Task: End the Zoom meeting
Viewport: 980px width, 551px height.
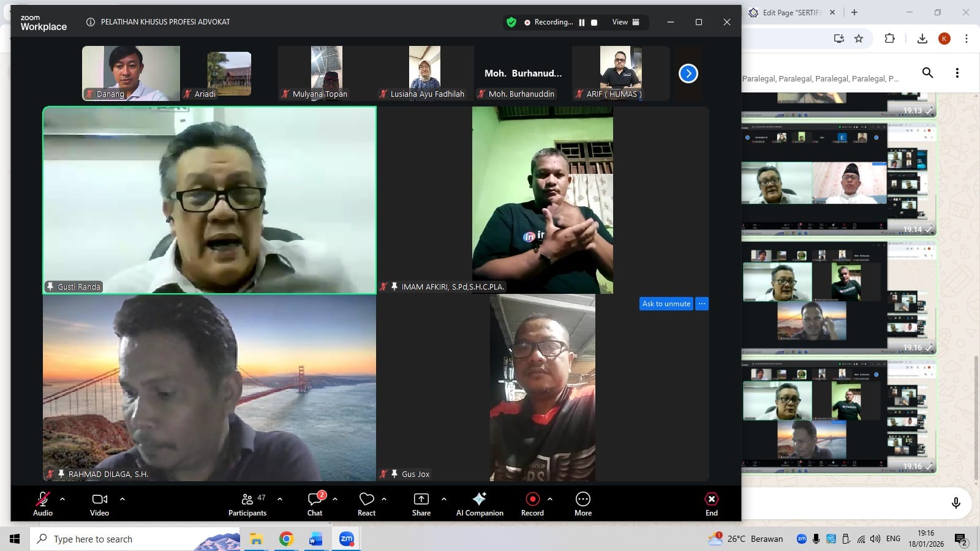Action: pyautogui.click(x=711, y=503)
